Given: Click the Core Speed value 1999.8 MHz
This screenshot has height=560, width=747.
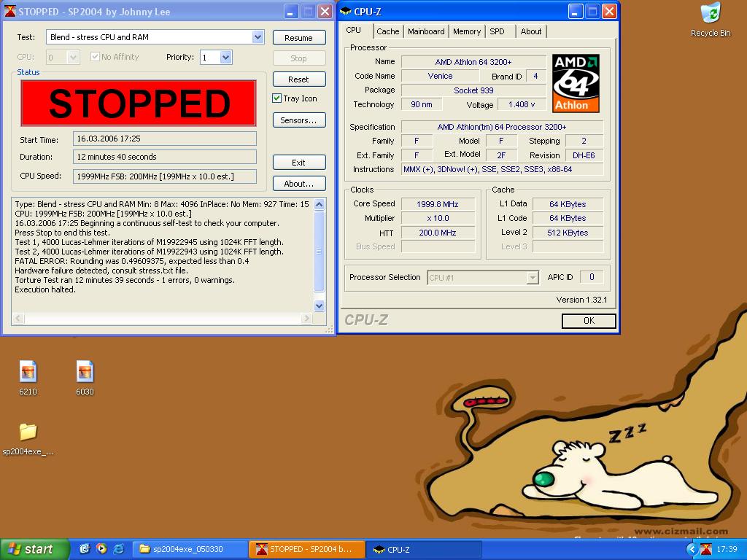Looking at the screenshot, I should 438,204.
